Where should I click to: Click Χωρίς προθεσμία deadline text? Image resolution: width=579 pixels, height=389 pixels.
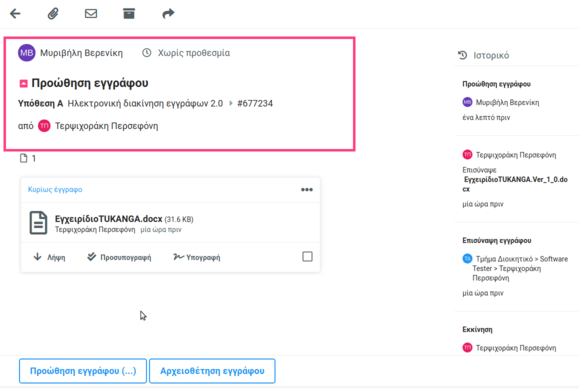pyautogui.click(x=194, y=53)
